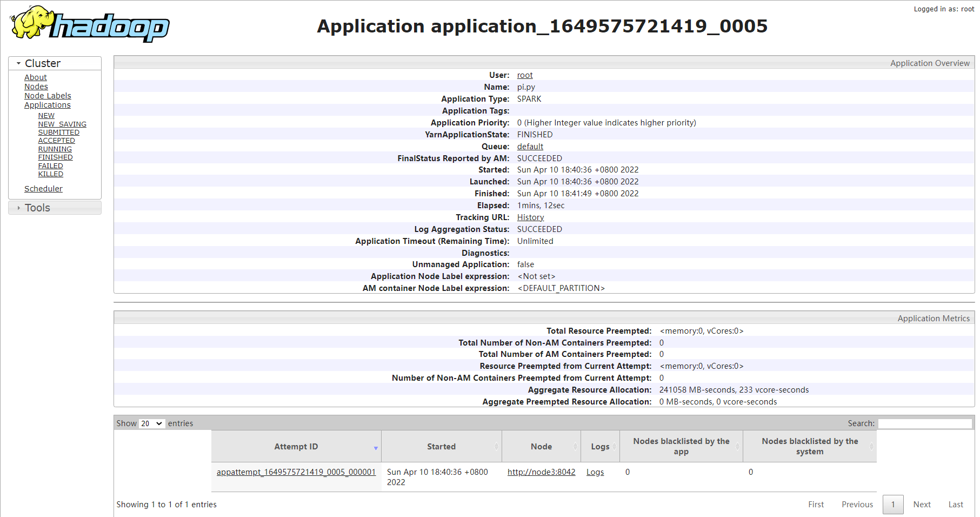The height and width of the screenshot is (517, 980).
Task: Select page 1 in pagination
Action: tap(893, 505)
